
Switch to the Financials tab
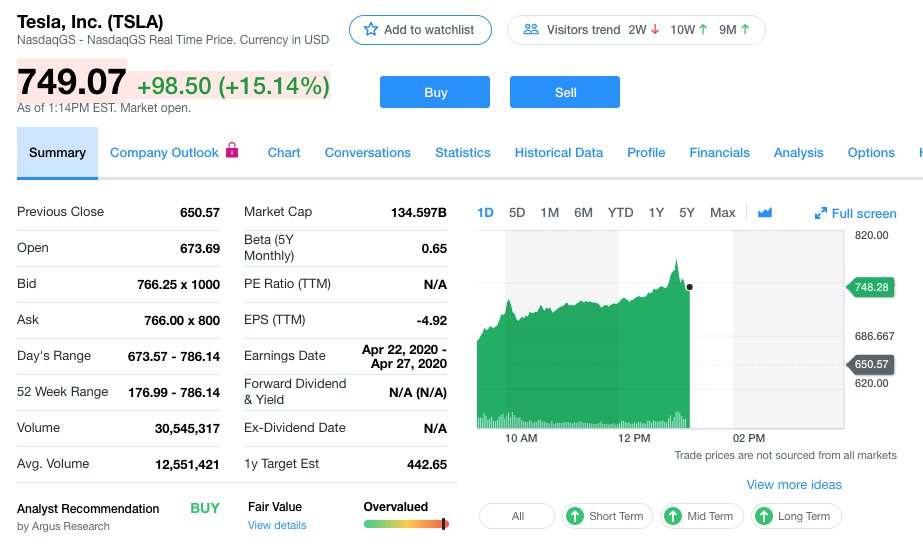click(x=719, y=152)
